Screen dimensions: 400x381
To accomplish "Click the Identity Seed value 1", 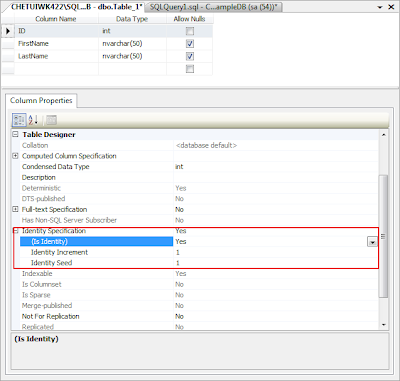I will (178, 263).
